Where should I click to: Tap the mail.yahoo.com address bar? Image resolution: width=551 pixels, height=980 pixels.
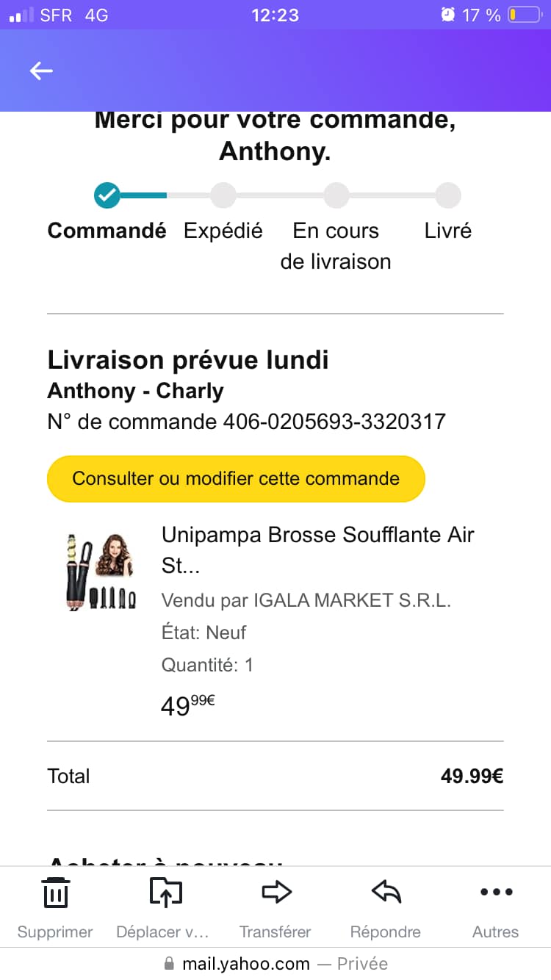[x=275, y=963]
